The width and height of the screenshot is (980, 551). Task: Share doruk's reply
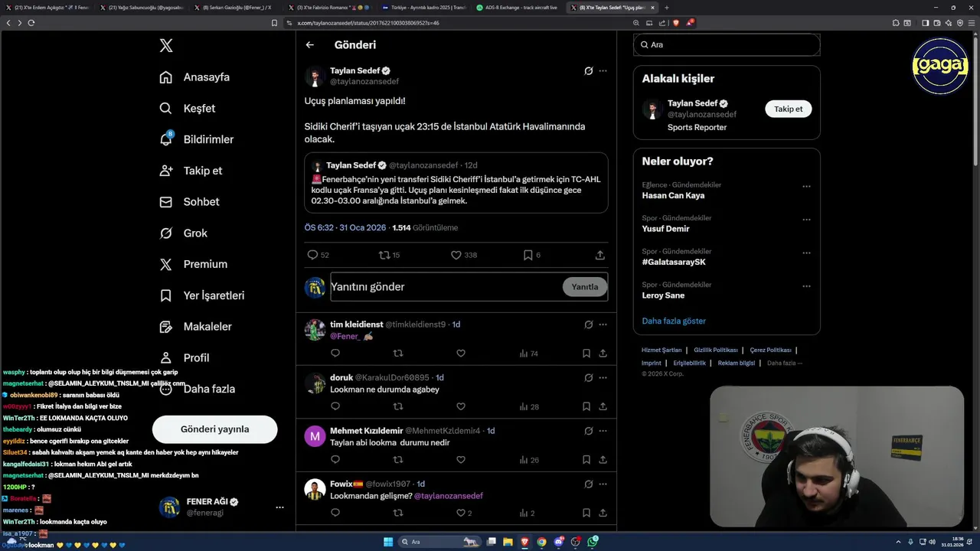[603, 407]
